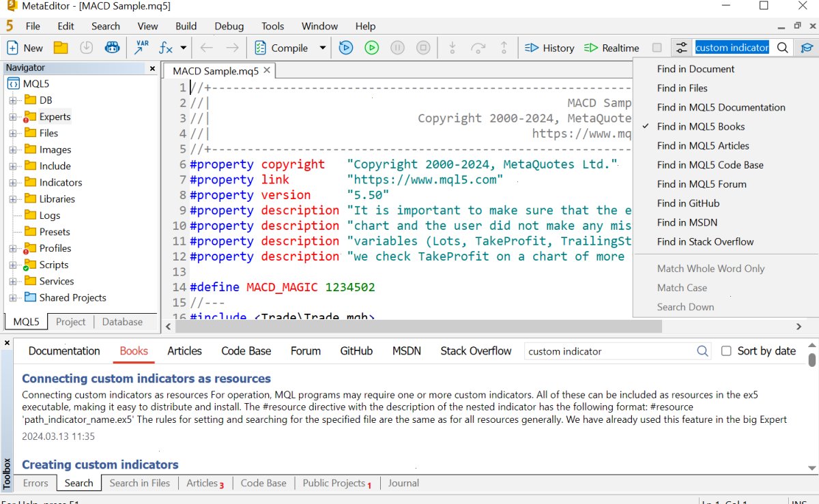819x504 pixels.
Task: Switch to the Database navigator tab
Action: tap(122, 322)
